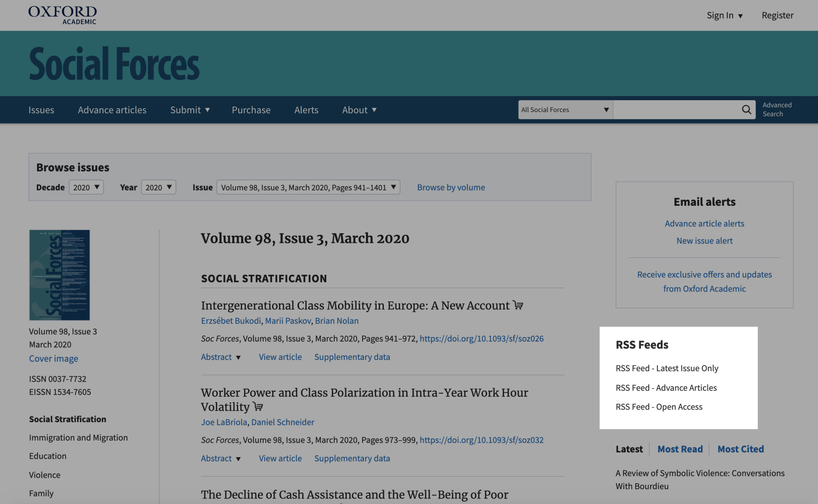Open author Daniel Schneider's link

pyautogui.click(x=282, y=422)
